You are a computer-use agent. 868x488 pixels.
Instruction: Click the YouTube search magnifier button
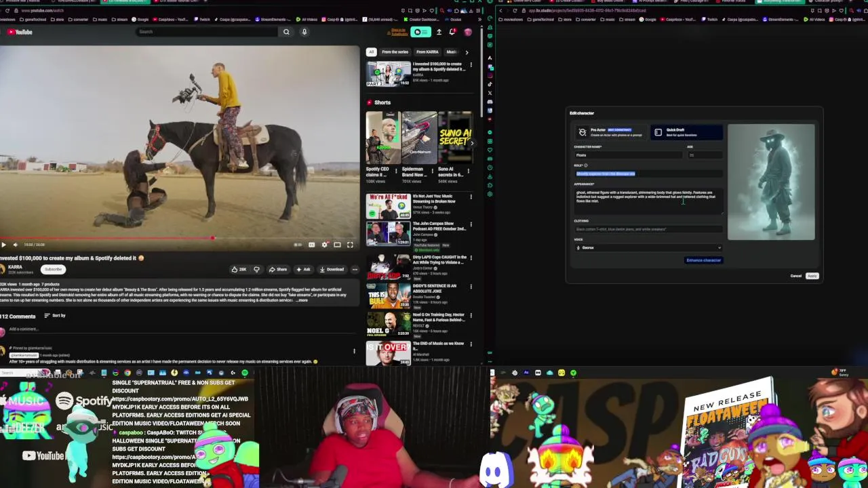286,32
